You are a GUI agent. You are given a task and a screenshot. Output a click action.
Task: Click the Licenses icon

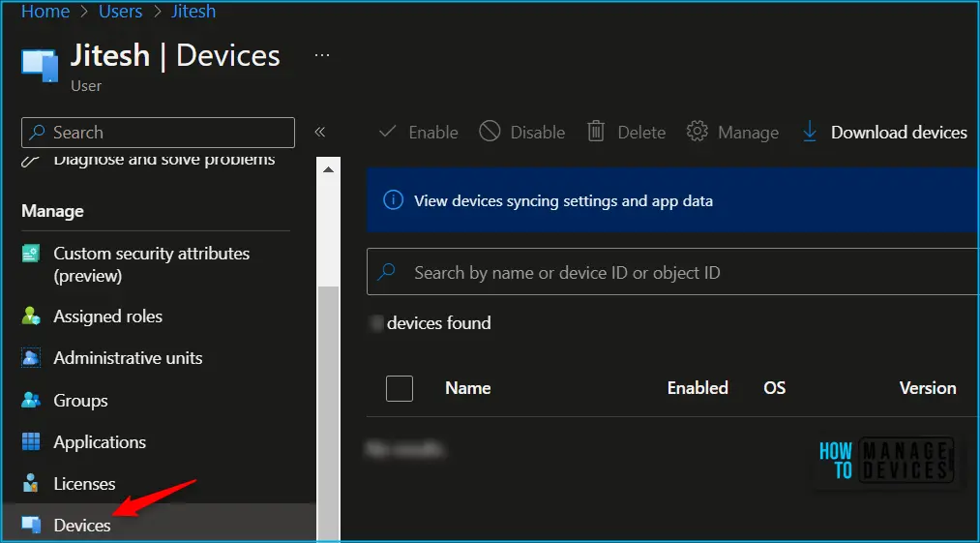click(31, 483)
